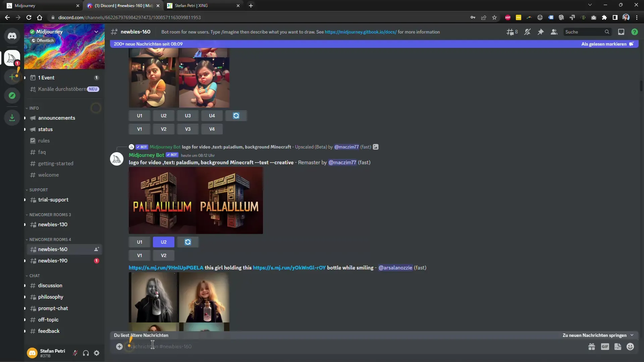
Task: Expand the NEWCOMER ROOMS 3 section
Action: [x=50, y=215]
